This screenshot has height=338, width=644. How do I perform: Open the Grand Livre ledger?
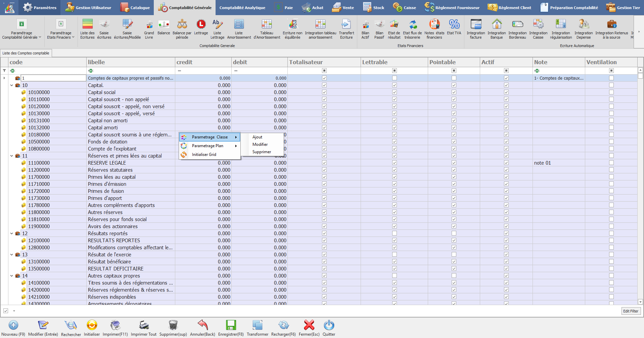149,29
